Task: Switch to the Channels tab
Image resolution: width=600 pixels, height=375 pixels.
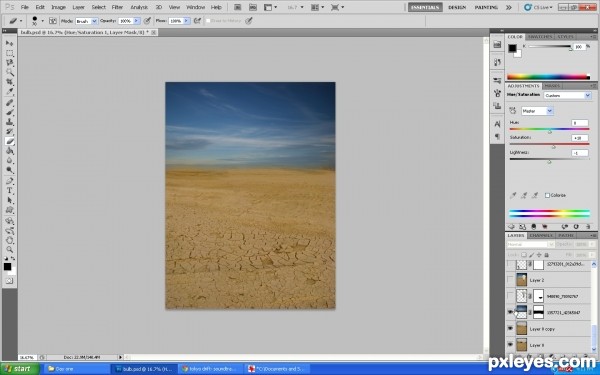Action: [541, 235]
